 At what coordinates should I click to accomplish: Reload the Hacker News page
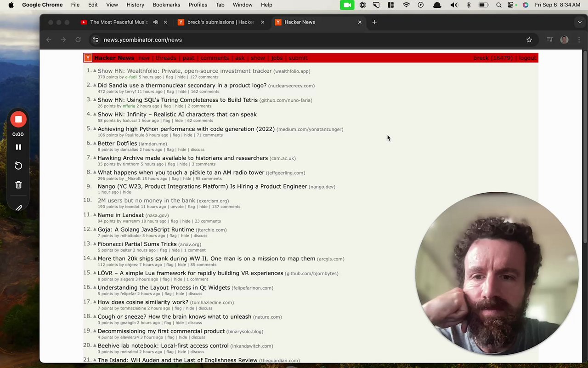[78, 40]
